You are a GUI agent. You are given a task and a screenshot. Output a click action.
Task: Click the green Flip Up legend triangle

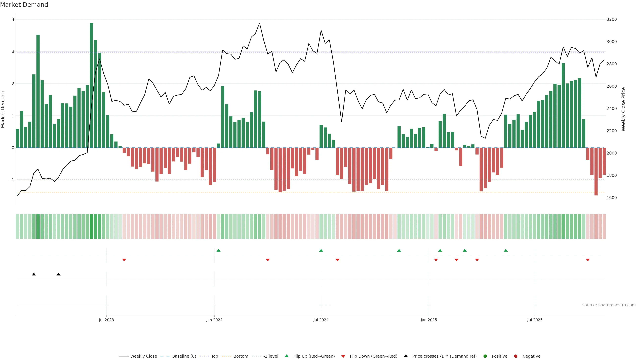point(286,356)
